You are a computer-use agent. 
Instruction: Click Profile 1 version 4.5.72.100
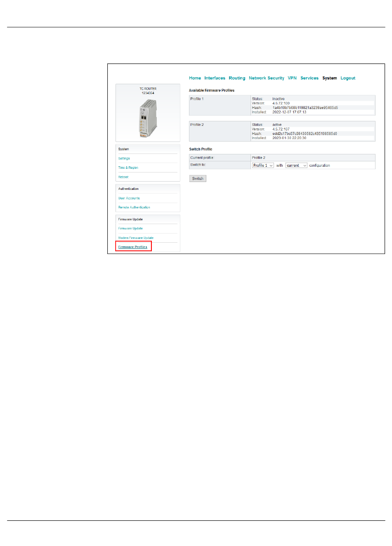(281, 103)
